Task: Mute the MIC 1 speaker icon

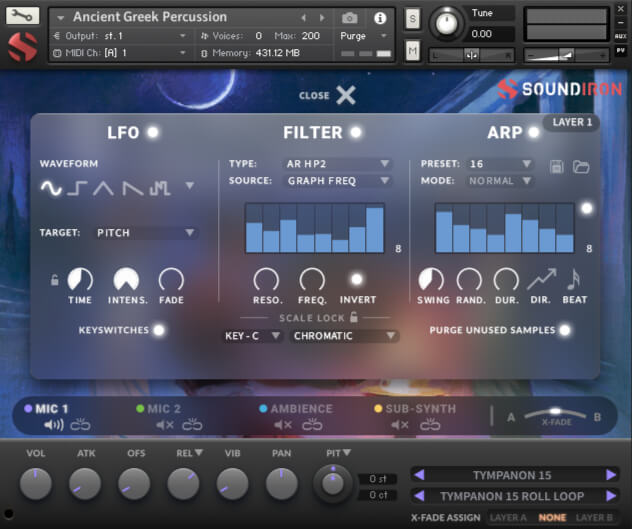Action: coord(54,425)
